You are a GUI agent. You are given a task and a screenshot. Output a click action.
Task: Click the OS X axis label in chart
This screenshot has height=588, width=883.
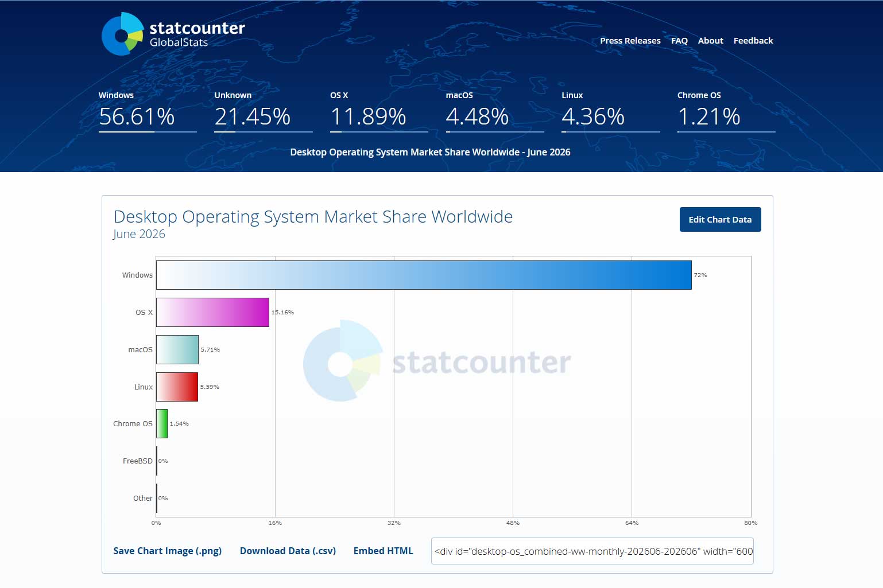144,313
